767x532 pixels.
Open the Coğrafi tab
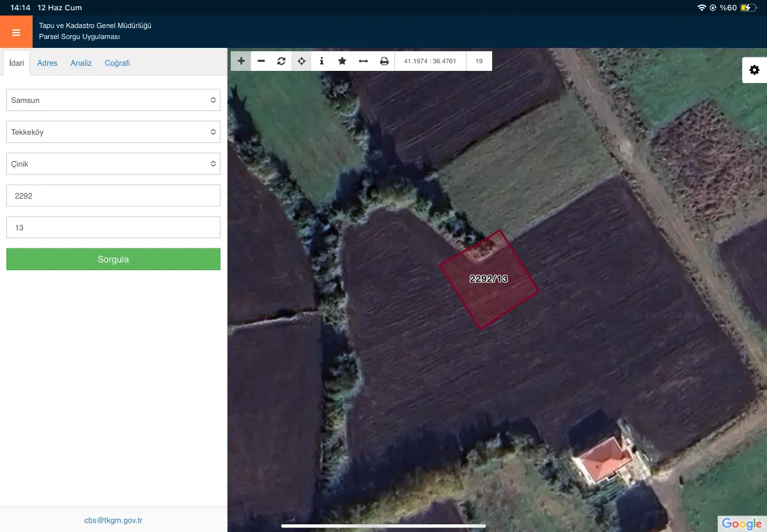118,63
